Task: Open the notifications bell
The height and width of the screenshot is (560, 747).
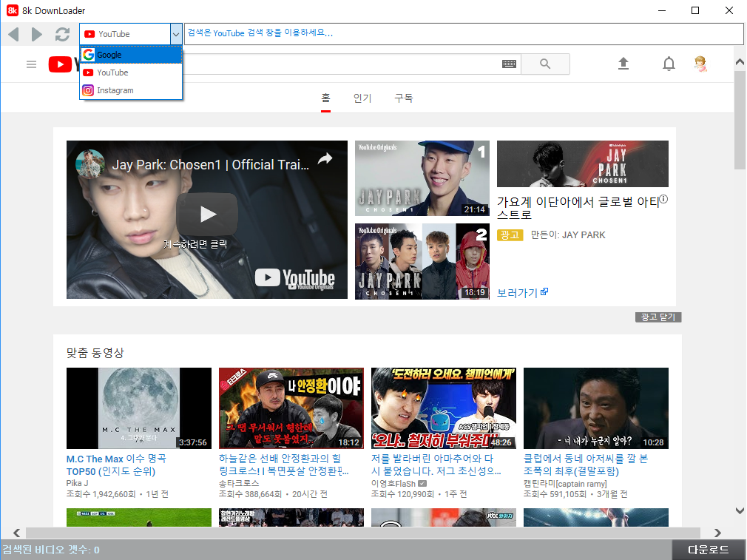Action: [x=669, y=64]
